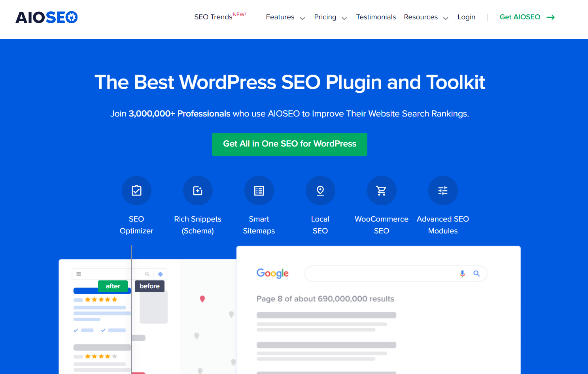
Task: Click the Login link
Action: click(x=466, y=17)
